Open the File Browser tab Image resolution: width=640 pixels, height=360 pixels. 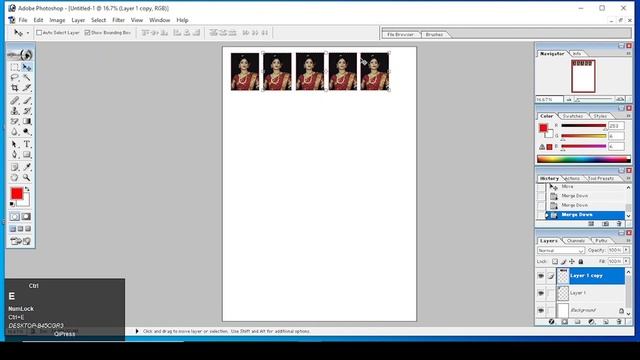coord(400,35)
